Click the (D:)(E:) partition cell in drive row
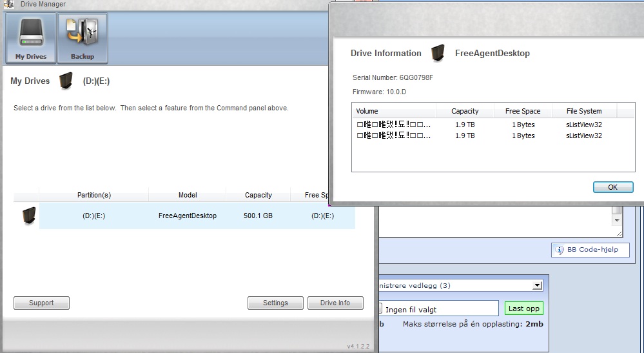The width and height of the screenshot is (644, 353). click(93, 216)
